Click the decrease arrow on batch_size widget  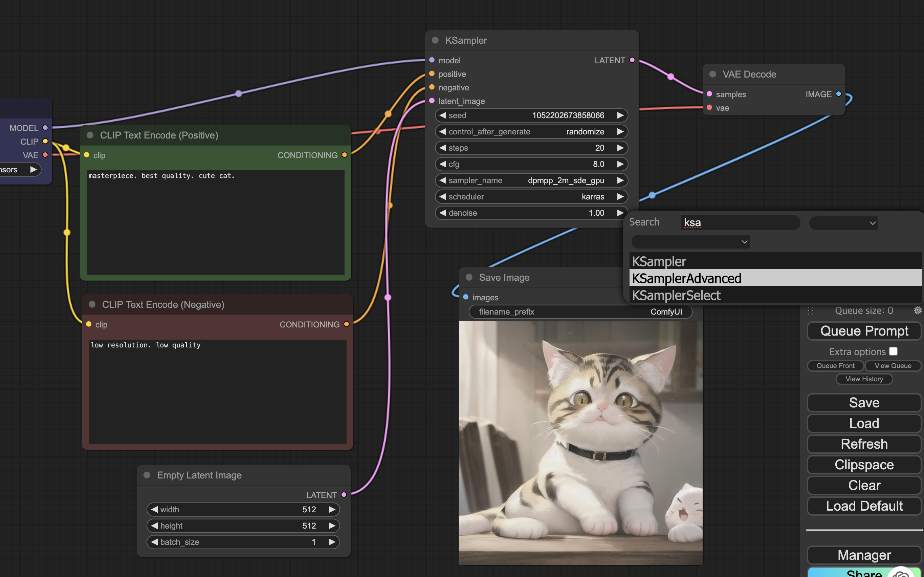[154, 542]
